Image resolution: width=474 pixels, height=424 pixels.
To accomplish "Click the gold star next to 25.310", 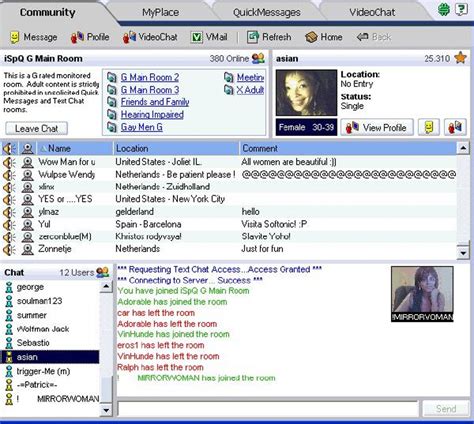I will 460,58.
